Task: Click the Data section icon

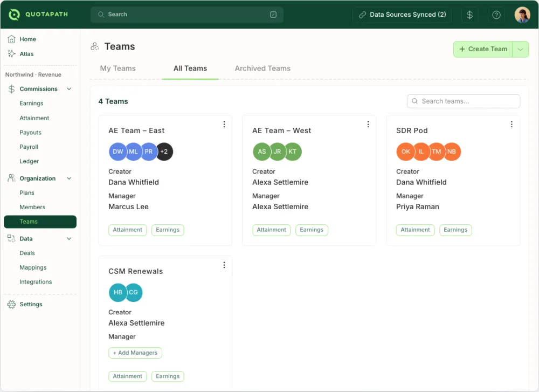Action: click(11, 238)
